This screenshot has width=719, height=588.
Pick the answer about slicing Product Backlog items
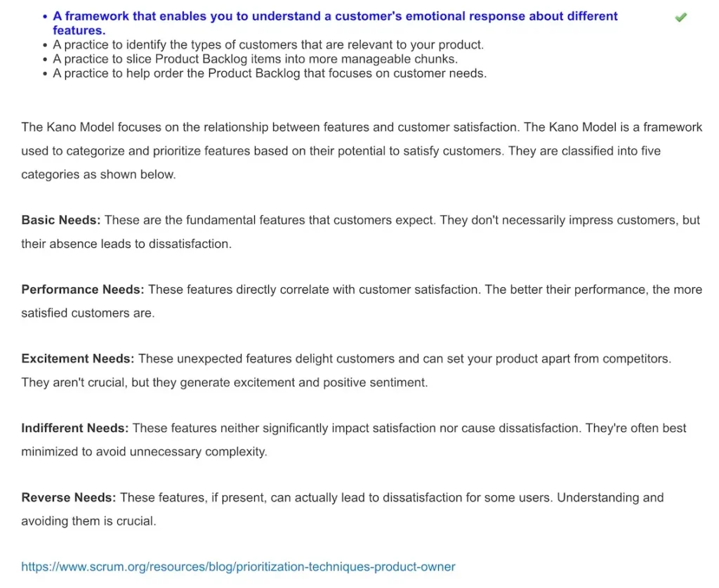coord(255,59)
